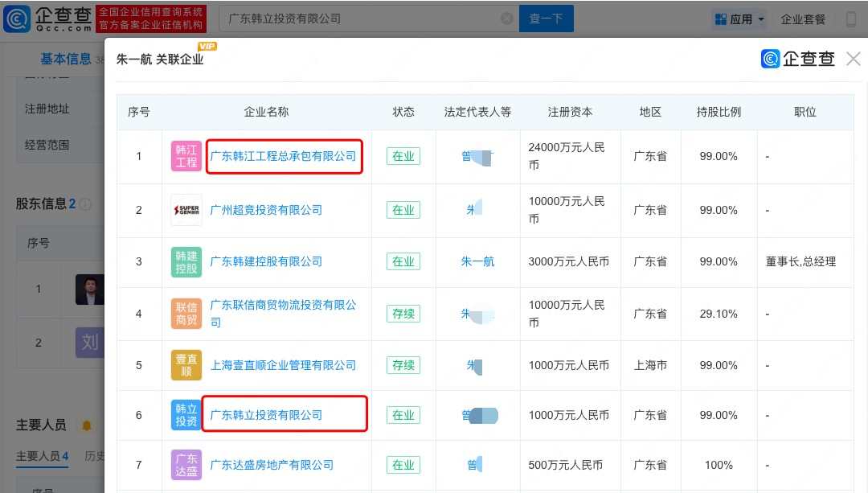
Task: Click the 韩江工程 company logo
Action: 186,156
